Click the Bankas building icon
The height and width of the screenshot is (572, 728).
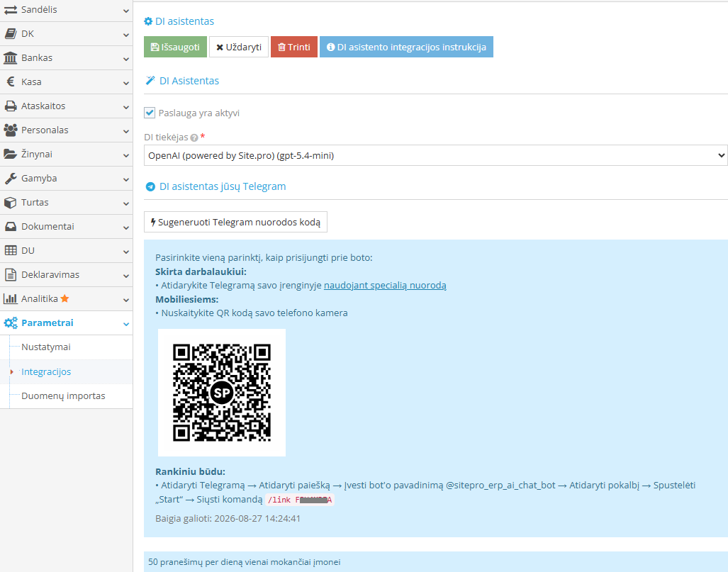(10, 58)
